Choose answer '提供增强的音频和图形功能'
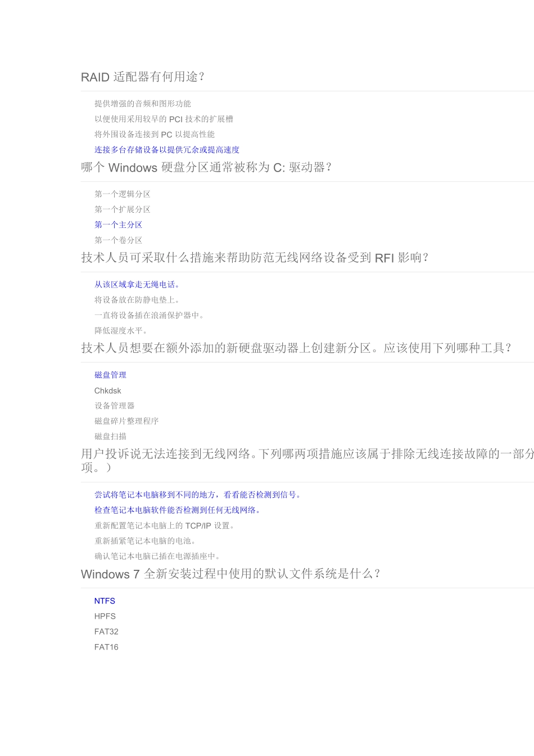The height and width of the screenshot is (756, 534). [x=143, y=103]
